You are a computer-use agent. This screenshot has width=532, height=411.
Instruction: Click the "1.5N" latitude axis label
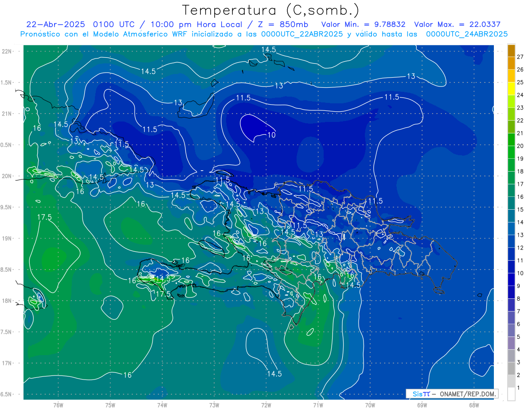pyautogui.click(x=7, y=82)
